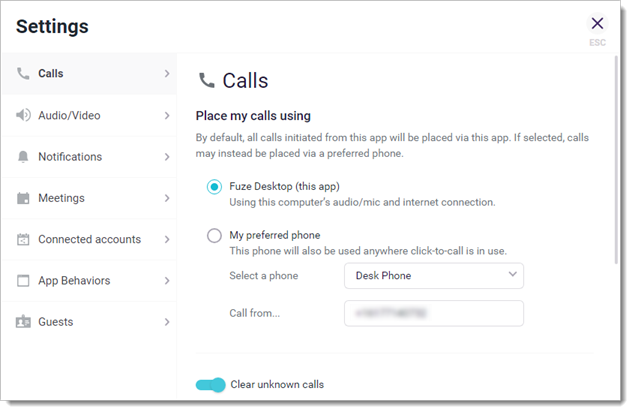Expand Notifications using its chevron arrow
The height and width of the screenshot is (412, 632).
click(x=166, y=157)
